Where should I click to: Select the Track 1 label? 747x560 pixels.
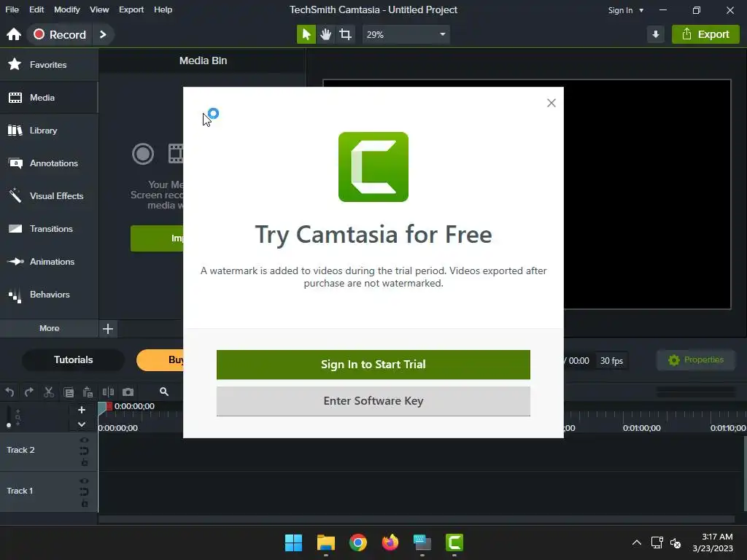click(x=20, y=491)
